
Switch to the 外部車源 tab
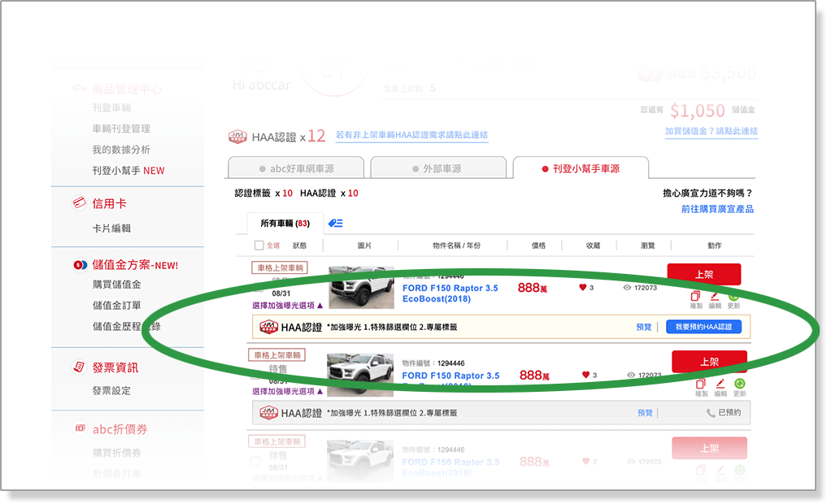click(438, 168)
